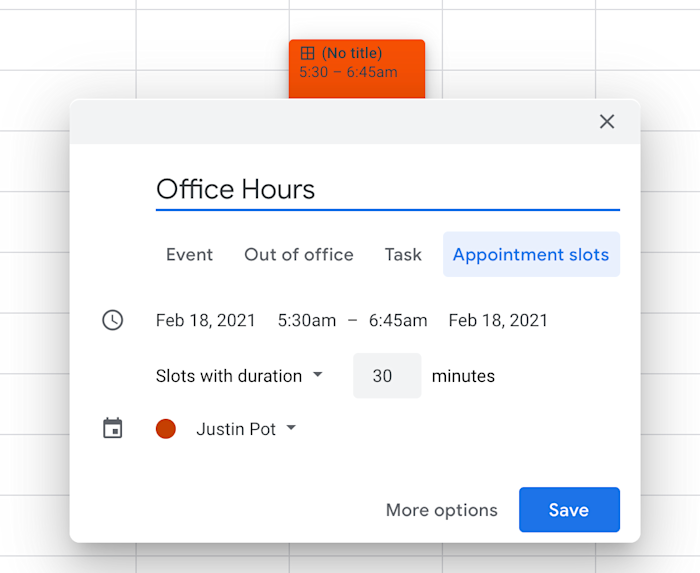The width and height of the screenshot is (700, 573).
Task: Change the 5:30am start time
Action: coord(307,320)
